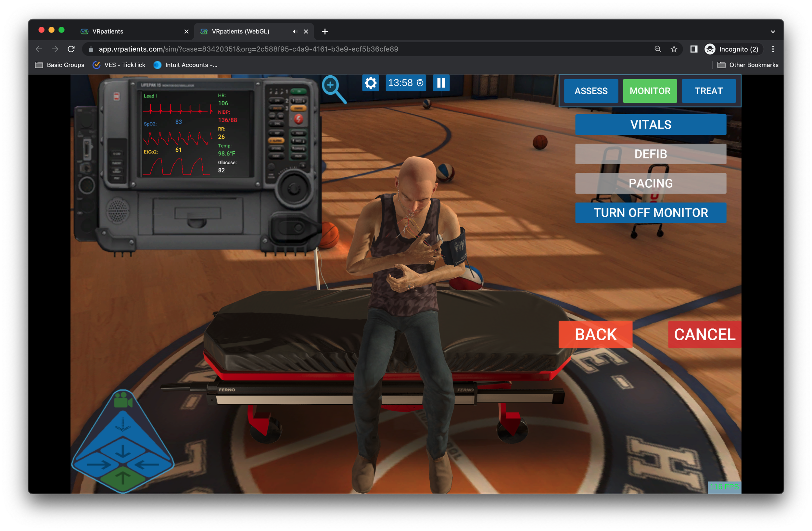
Task: Click the camera icon on navigation pad
Action: point(122,401)
